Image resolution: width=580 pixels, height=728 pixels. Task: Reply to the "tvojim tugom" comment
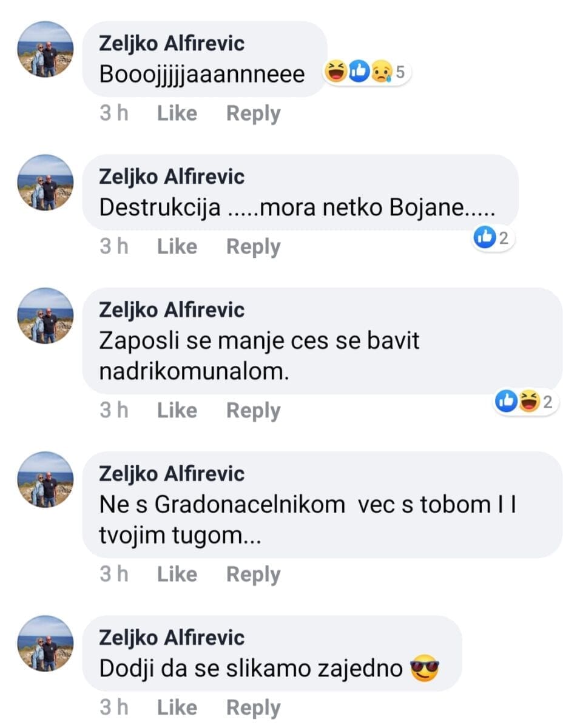(x=253, y=574)
